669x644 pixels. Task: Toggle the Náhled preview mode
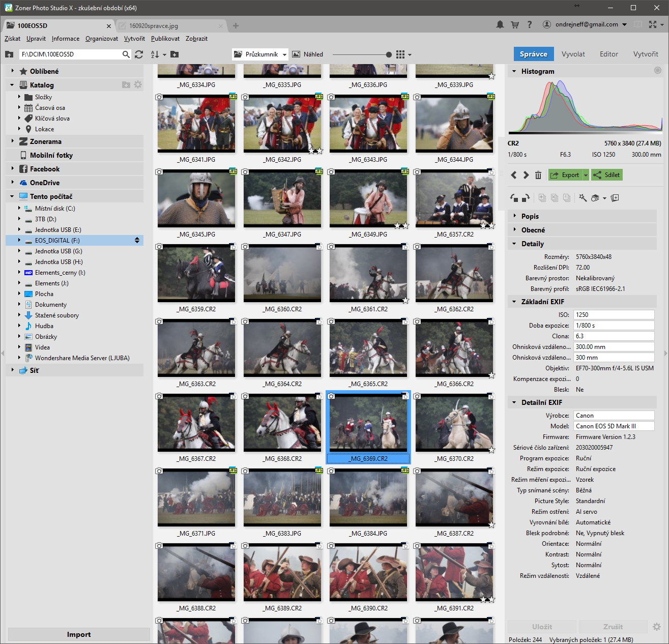pyautogui.click(x=308, y=54)
